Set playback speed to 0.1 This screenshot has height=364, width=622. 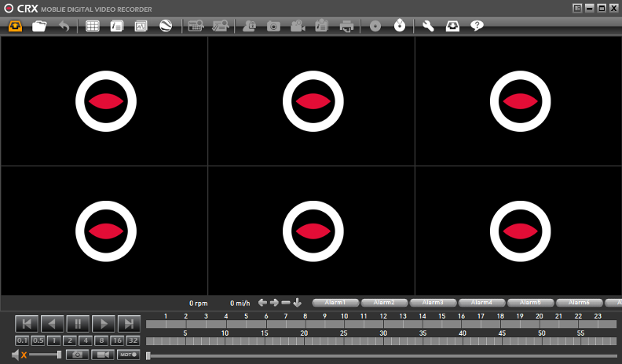point(22,340)
